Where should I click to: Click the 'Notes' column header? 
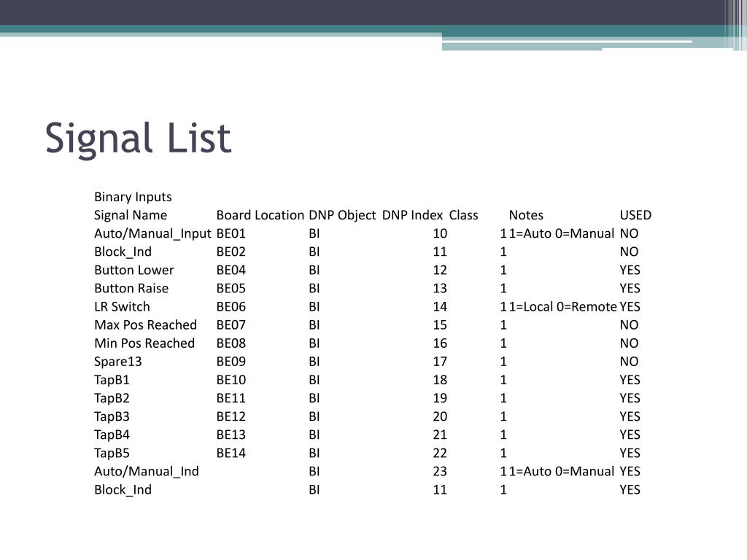click(x=526, y=215)
